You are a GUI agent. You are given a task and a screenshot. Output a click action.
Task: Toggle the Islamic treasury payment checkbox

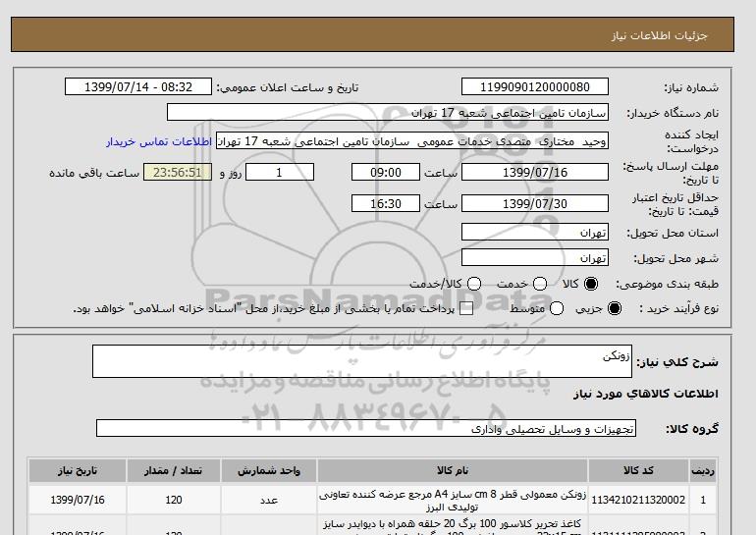coord(466,309)
